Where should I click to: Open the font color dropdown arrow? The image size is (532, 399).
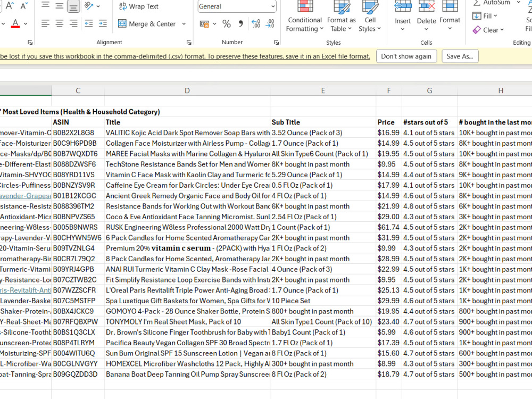[x=26, y=24]
